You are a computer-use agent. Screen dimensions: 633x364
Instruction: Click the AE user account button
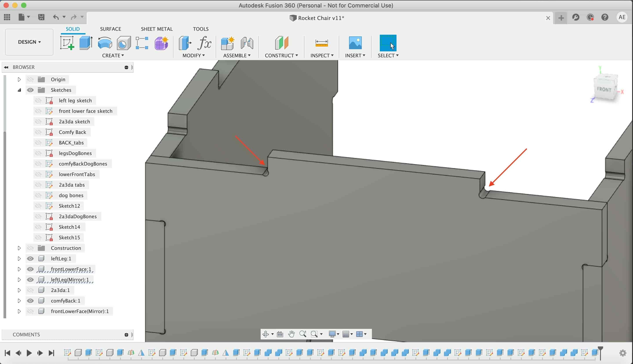622,17
